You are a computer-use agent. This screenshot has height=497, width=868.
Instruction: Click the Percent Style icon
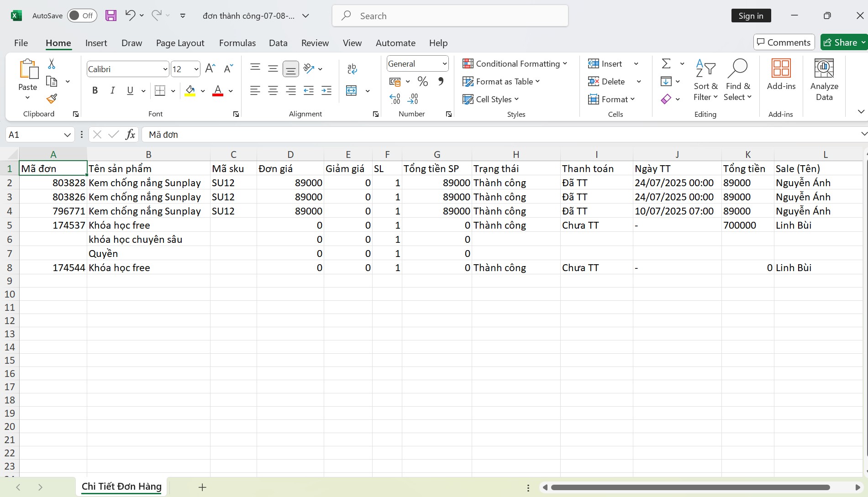(x=423, y=82)
